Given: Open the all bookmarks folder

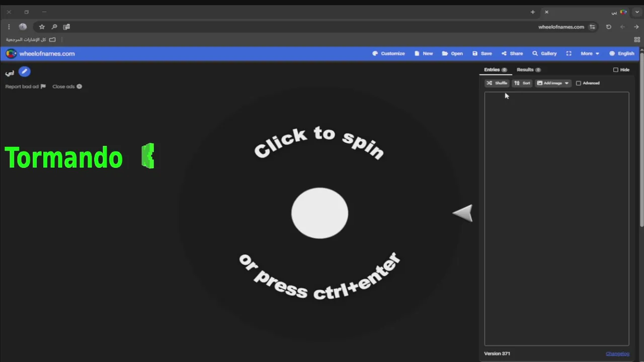Looking at the screenshot, I should pos(31,40).
